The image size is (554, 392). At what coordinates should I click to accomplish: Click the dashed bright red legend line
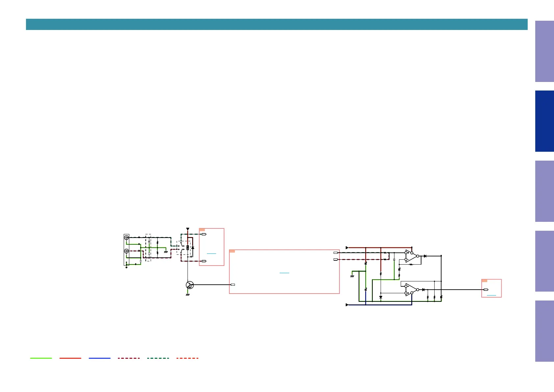(188, 358)
